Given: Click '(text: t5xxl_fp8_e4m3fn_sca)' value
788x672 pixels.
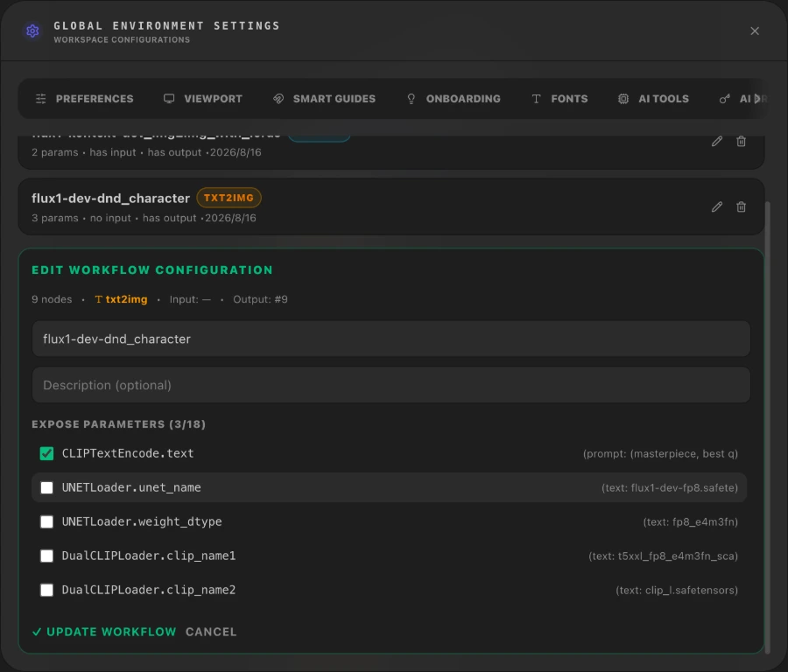Looking at the screenshot, I should [664, 556].
